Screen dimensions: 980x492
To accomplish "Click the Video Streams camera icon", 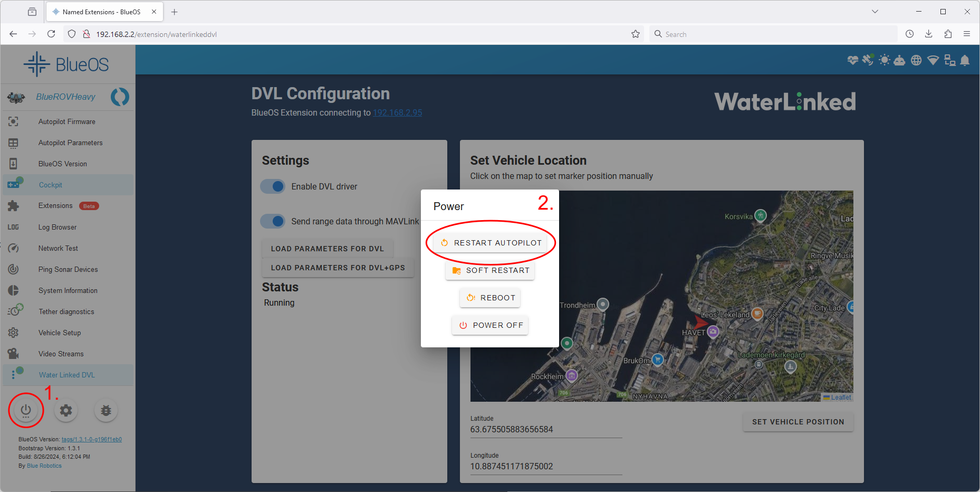I will pos(13,354).
